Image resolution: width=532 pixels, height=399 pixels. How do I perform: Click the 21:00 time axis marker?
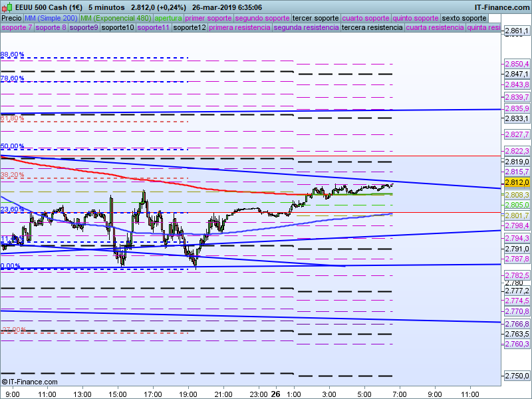click(223, 394)
